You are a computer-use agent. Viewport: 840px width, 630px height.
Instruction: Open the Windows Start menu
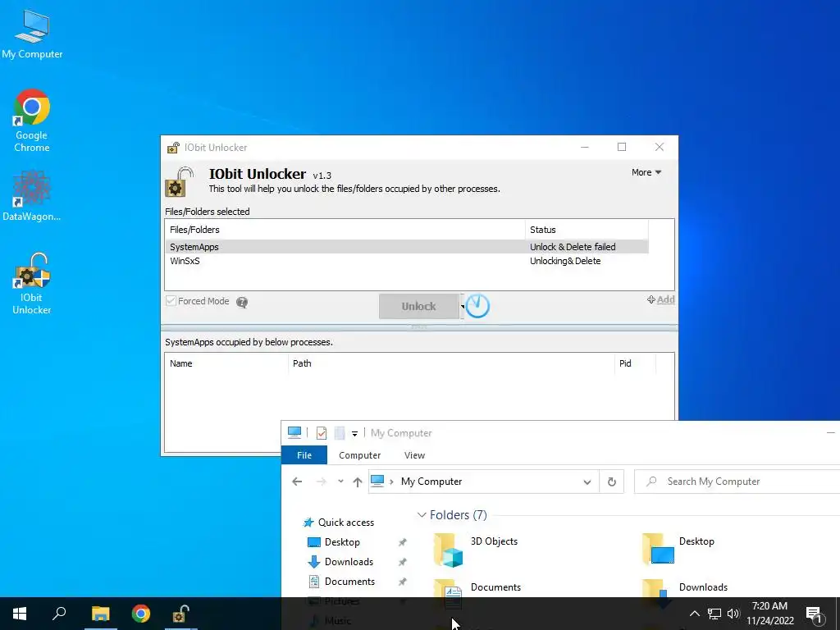(20, 614)
